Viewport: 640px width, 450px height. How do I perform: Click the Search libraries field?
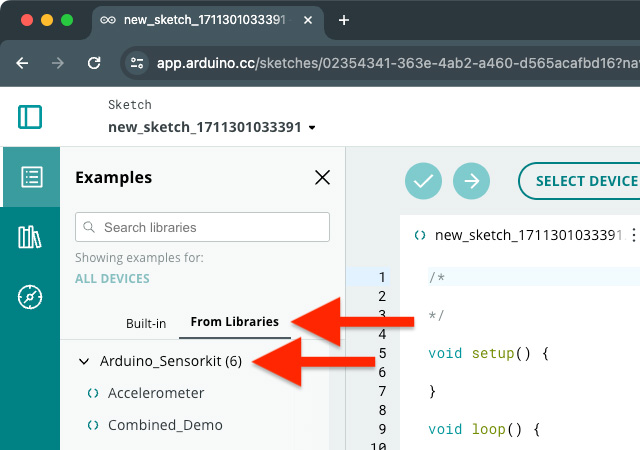click(x=202, y=227)
